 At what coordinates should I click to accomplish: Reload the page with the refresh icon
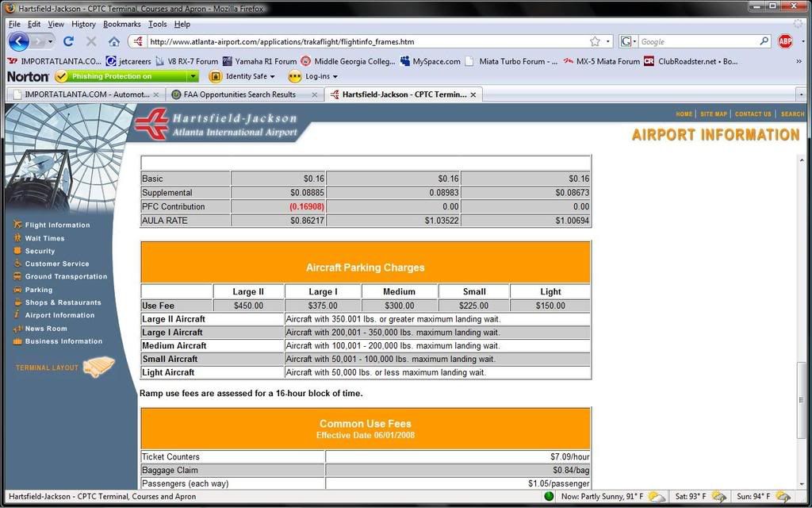click(68, 41)
